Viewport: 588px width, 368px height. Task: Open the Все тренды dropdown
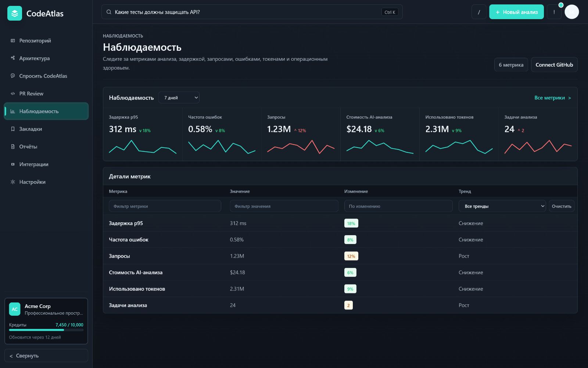502,206
